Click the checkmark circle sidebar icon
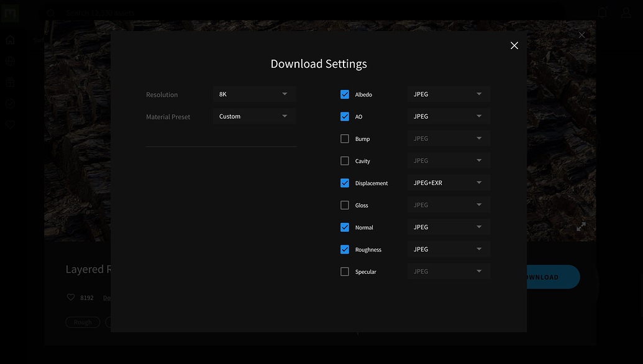 tap(11, 104)
